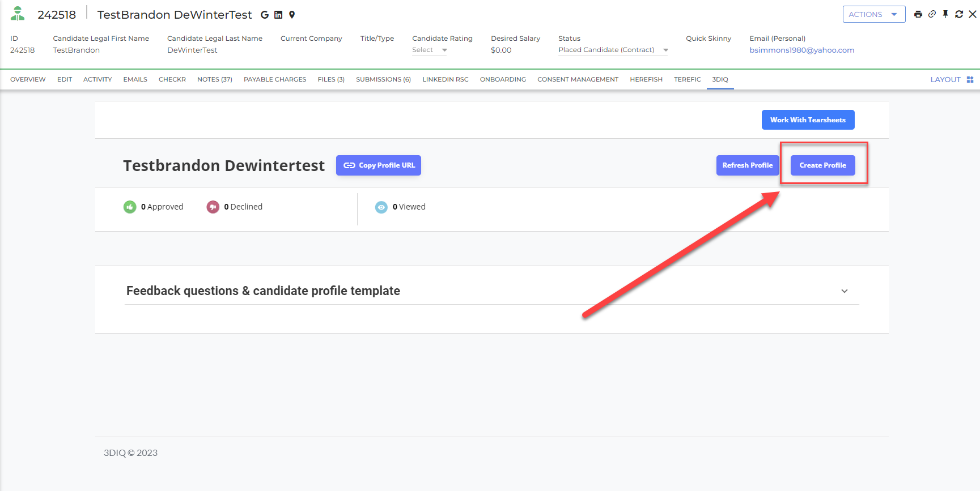Image resolution: width=980 pixels, height=491 pixels.
Task: Open the Herefish tab
Action: click(x=646, y=79)
